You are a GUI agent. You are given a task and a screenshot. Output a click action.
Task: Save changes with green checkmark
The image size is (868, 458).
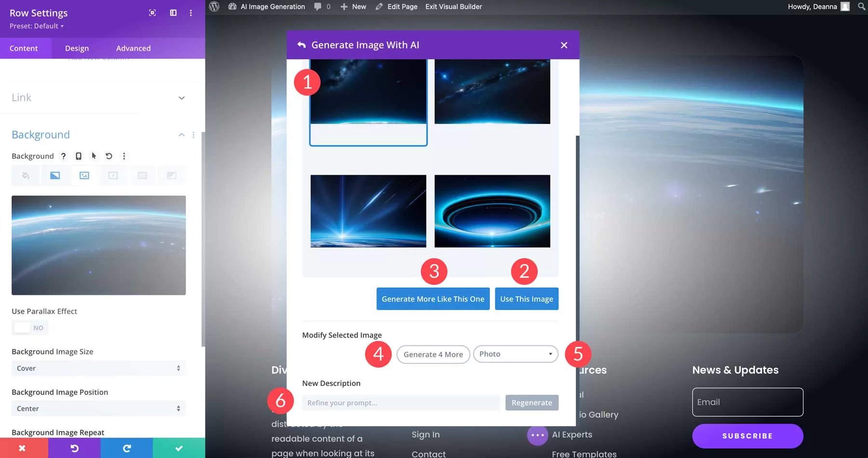[179, 448]
